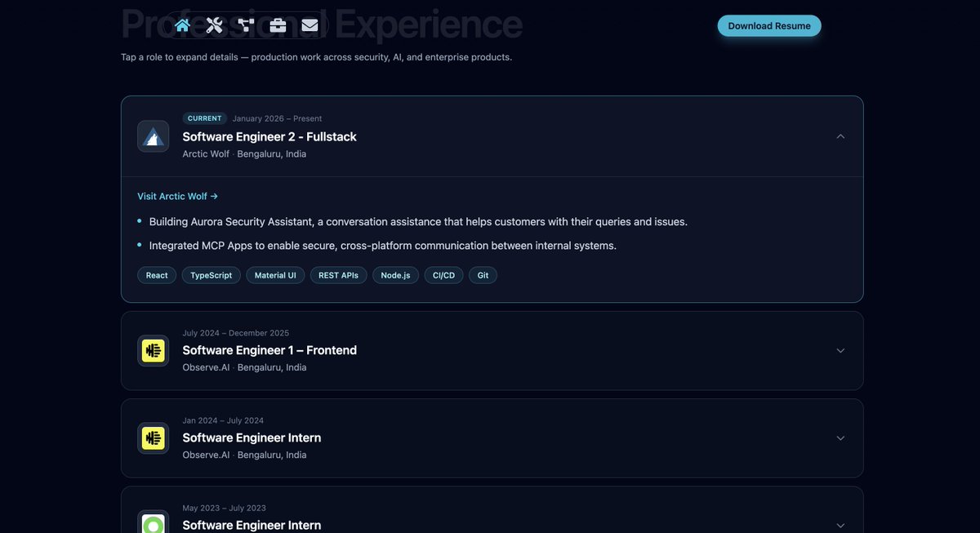Select the Software Engineer 2 - Fullstack title
980x533 pixels.
[269, 136]
